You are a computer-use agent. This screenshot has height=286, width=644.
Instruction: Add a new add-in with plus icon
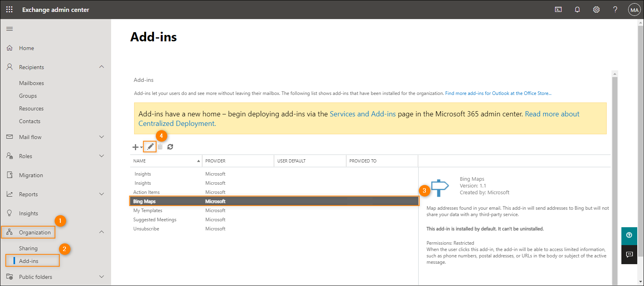coord(135,147)
